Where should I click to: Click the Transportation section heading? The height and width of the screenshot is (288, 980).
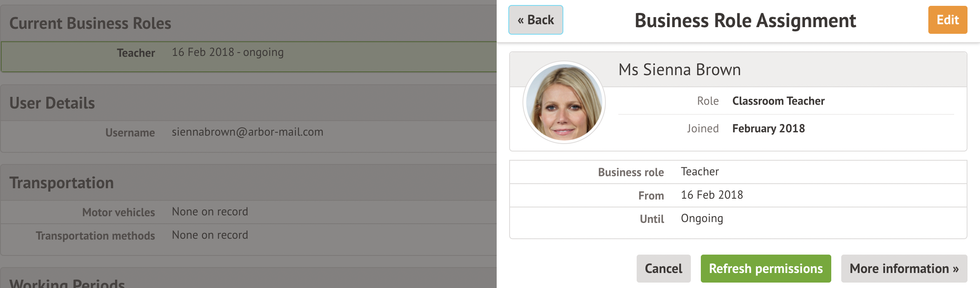coord(61,183)
